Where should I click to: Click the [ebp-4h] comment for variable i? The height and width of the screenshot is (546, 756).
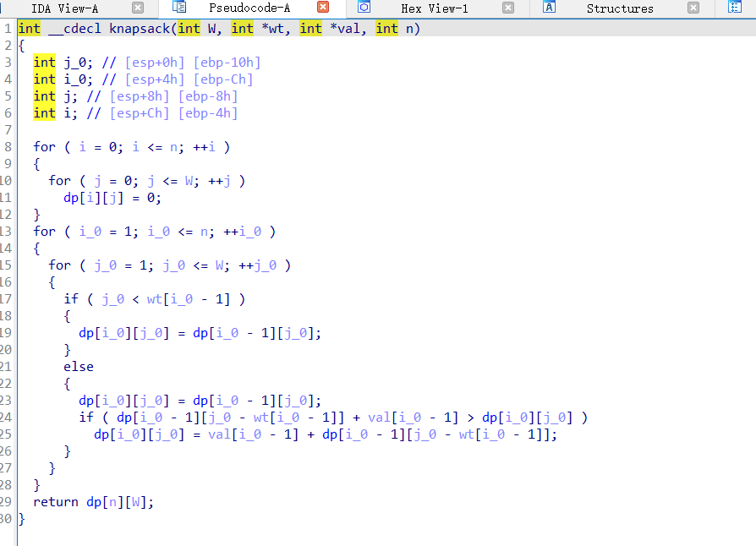click(207, 113)
